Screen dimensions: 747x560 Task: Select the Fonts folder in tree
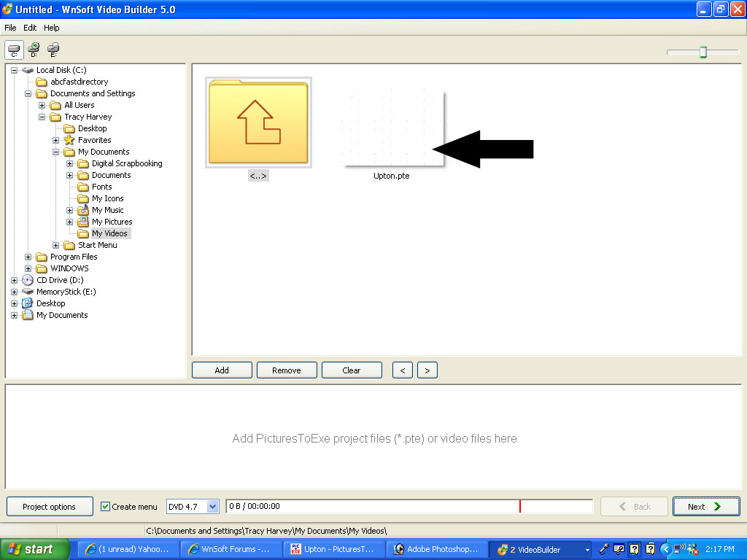[102, 187]
